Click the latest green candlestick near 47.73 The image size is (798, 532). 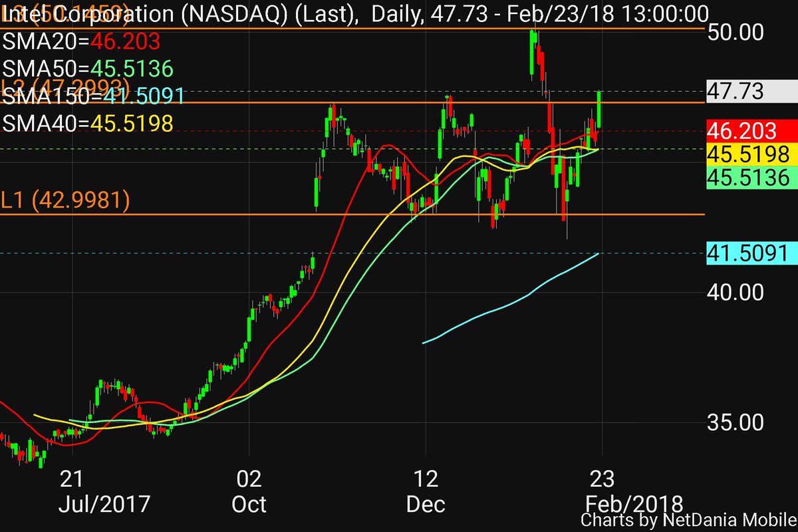pos(600,110)
